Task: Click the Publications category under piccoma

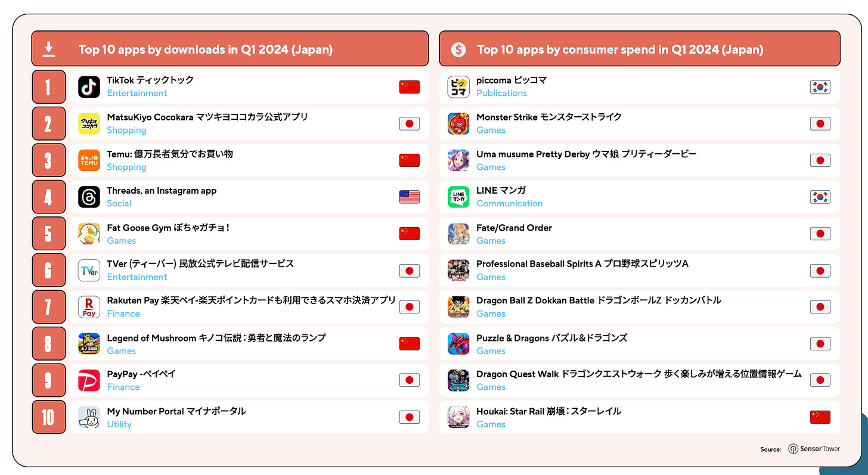Action: (501, 94)
